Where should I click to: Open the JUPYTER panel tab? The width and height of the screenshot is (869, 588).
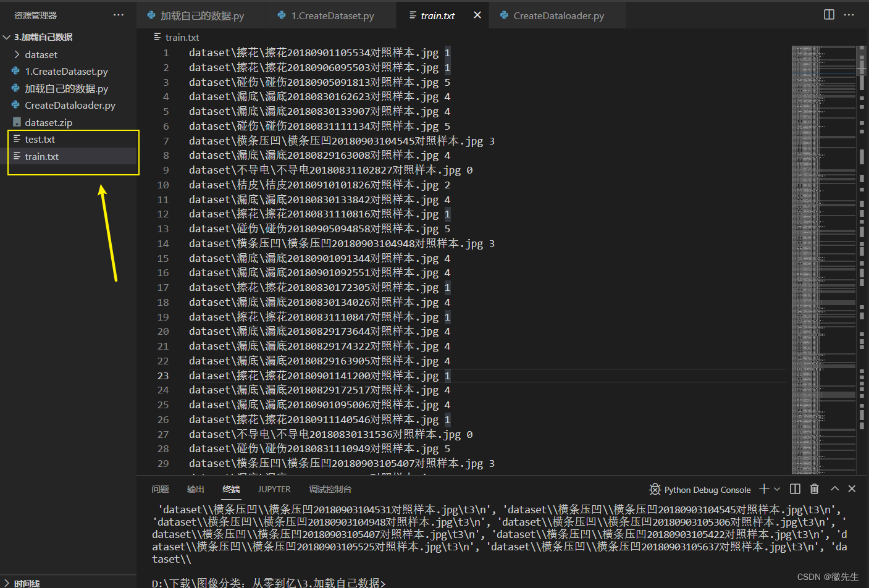[274, 489]
